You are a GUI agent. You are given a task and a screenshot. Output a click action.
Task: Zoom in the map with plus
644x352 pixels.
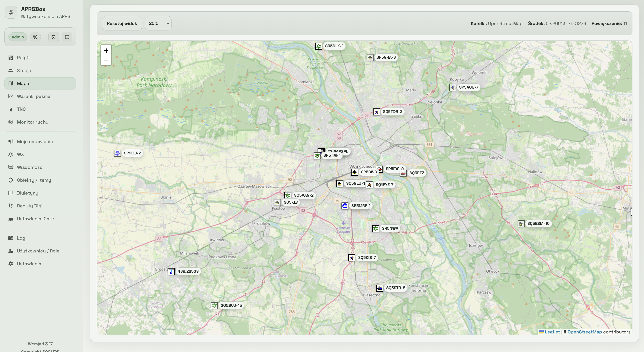pos(106,50)
